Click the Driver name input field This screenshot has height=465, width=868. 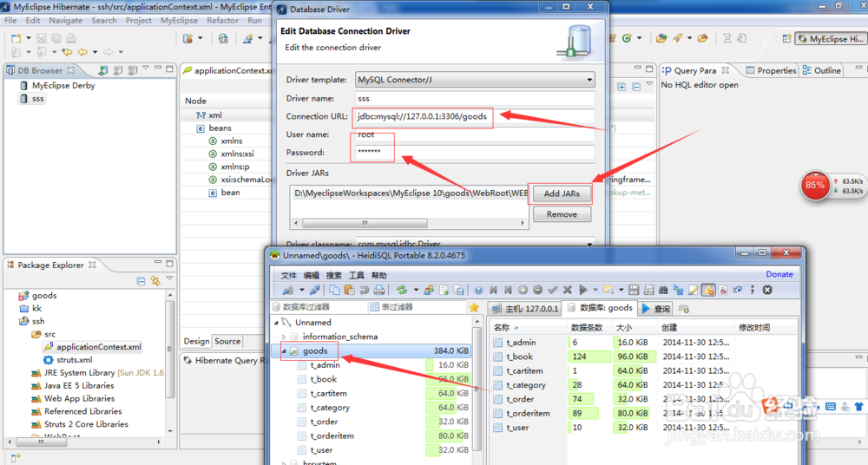475,99
